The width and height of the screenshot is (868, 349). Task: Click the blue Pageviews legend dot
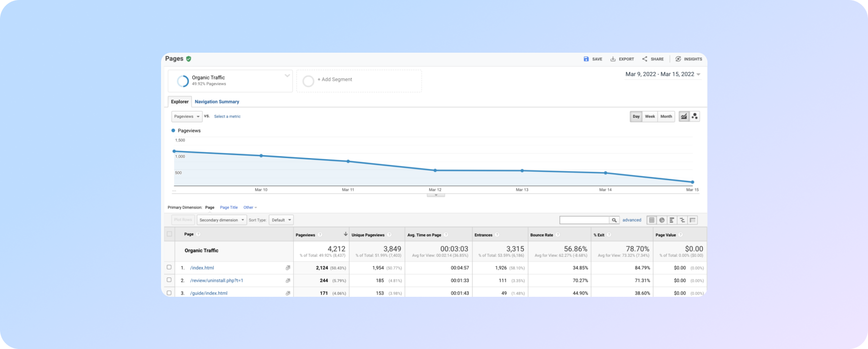[x=173, y=131]
